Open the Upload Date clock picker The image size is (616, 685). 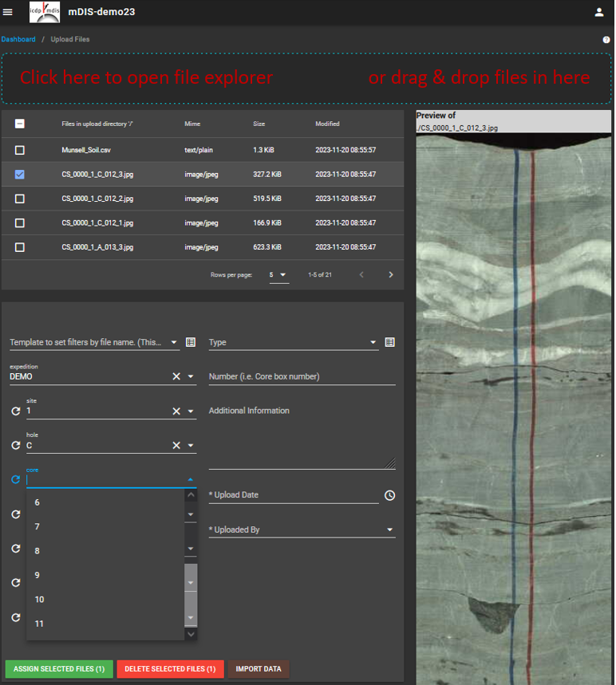[x=389, y=495]
